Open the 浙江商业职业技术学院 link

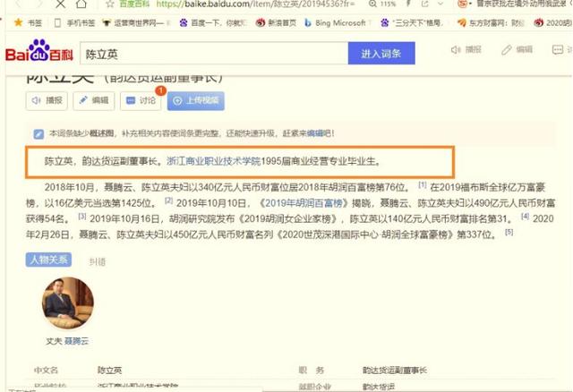213,161
